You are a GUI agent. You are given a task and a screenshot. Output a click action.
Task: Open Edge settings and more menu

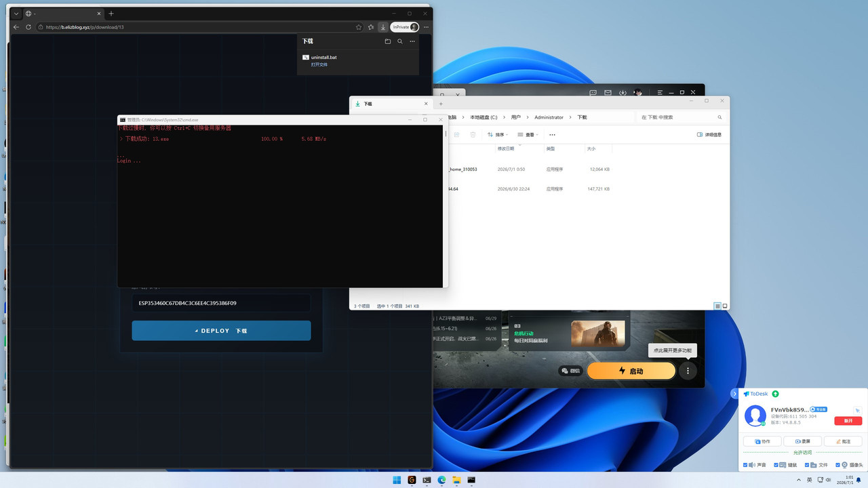tap(426, 27)
